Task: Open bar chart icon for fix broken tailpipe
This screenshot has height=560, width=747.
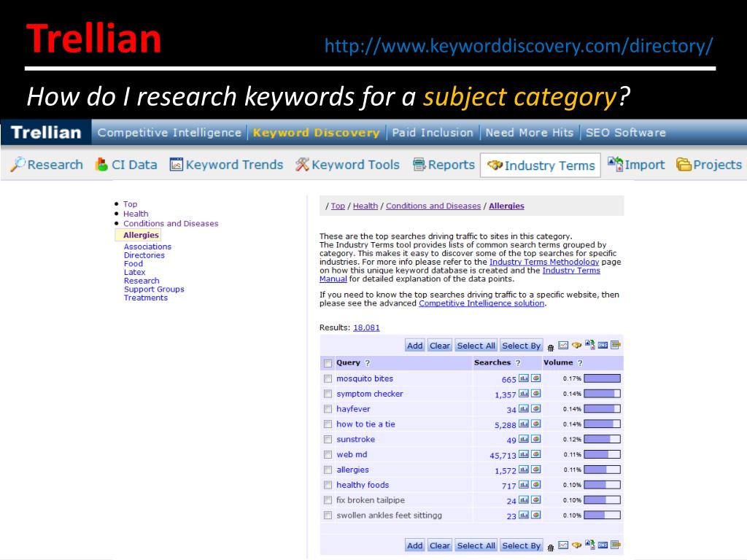Action: (524, 500)
